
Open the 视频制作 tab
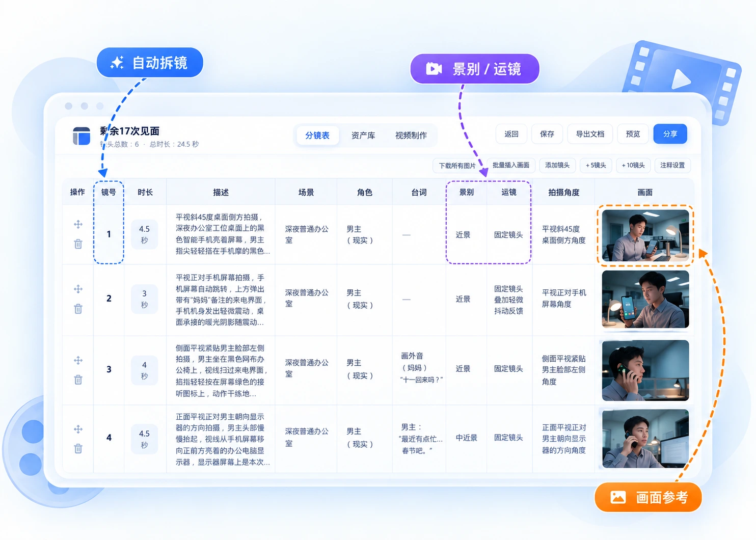pos(411,136)
